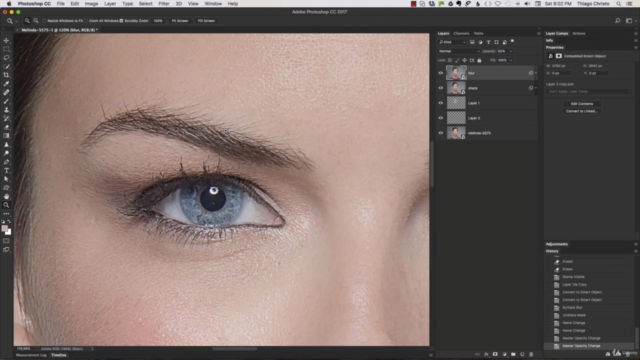Image resolution: width=640 pixels, height=360 pixels.
Task: Open the Opacity slider dropdown arrow
Action: (x=511, y=51)
